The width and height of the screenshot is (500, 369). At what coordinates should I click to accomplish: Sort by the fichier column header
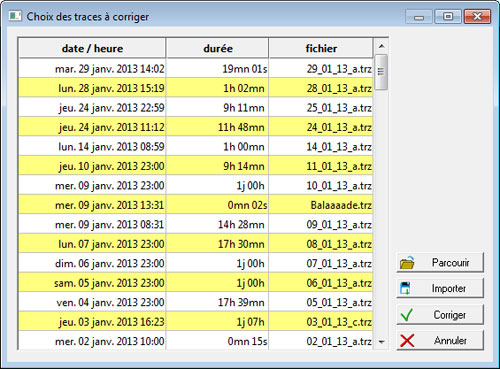321,48
